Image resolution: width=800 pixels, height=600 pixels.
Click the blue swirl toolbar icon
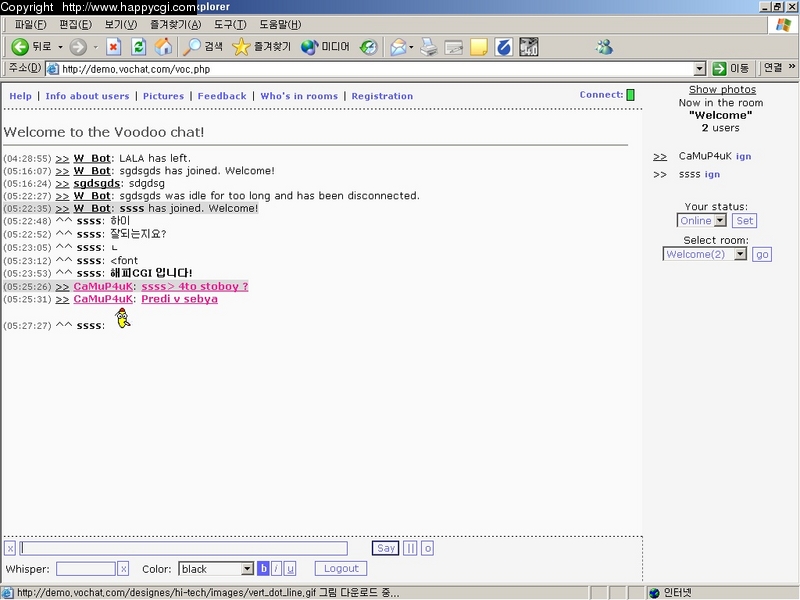(504, 47)
